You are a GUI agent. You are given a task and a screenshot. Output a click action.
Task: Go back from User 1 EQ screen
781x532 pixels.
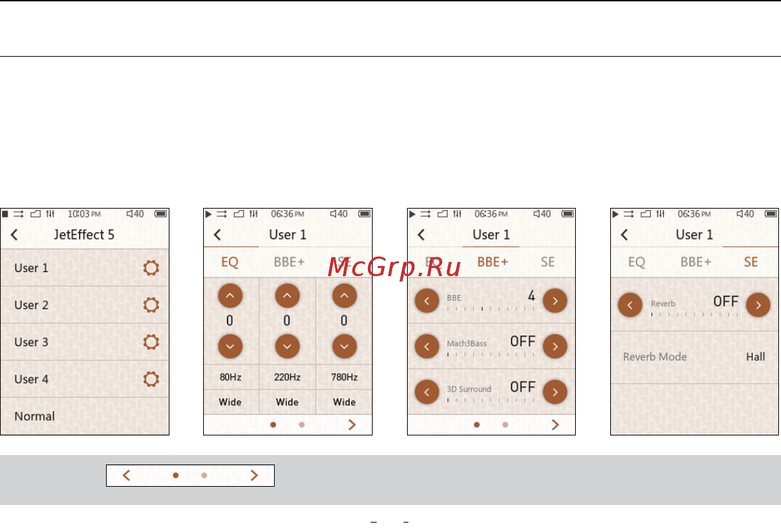[x=217, y=235]
